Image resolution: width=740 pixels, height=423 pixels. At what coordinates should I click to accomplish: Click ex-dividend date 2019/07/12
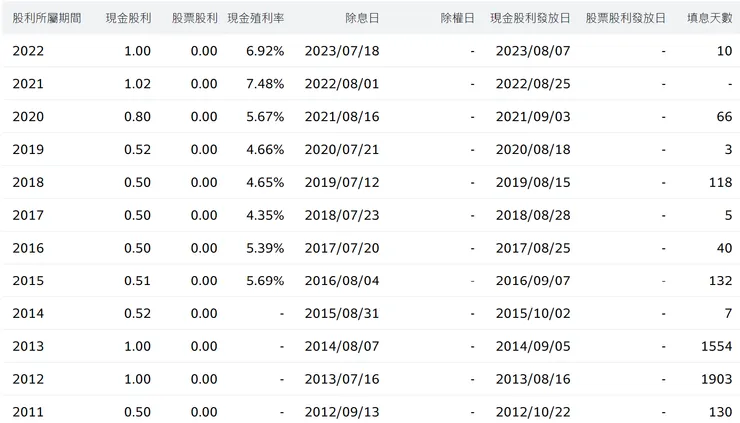click(x=342, y=182)
